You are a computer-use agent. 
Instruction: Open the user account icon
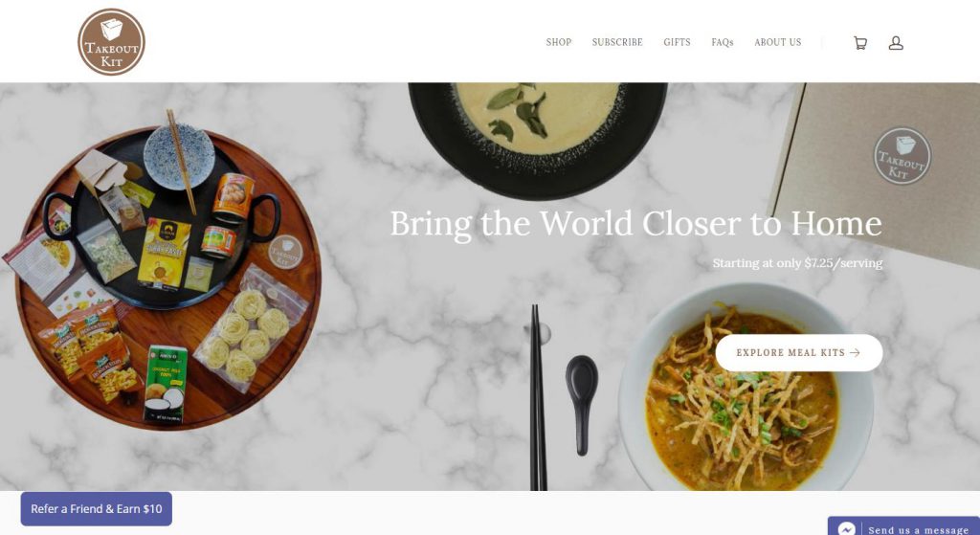[896, 42]
